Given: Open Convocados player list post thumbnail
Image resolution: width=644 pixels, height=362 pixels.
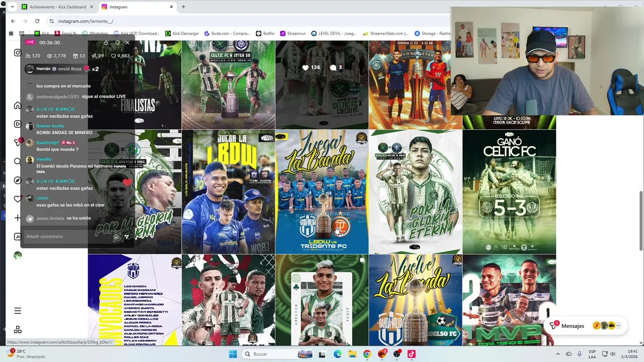Looking at the screenshot, I should point(134,300).
